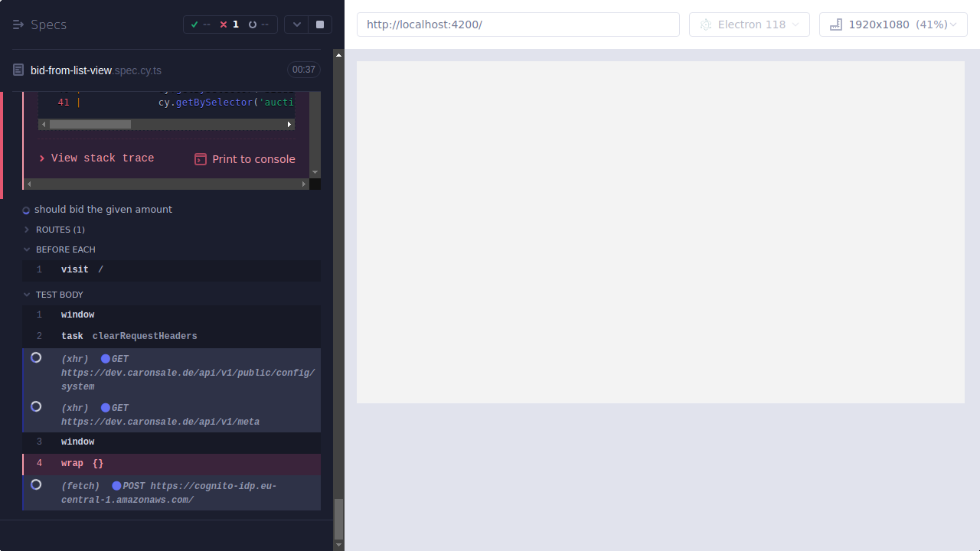Click the Print to console button
The image size is (980, 551).
[x=244, y=158]
